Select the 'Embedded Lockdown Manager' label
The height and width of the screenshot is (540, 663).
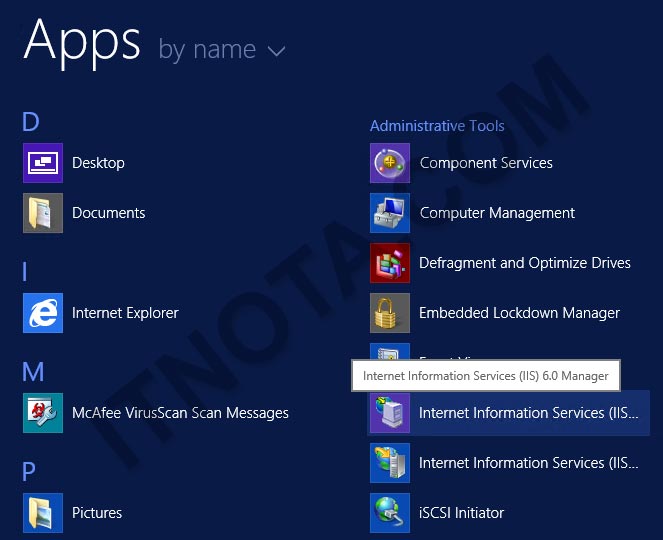pos(519,313)
